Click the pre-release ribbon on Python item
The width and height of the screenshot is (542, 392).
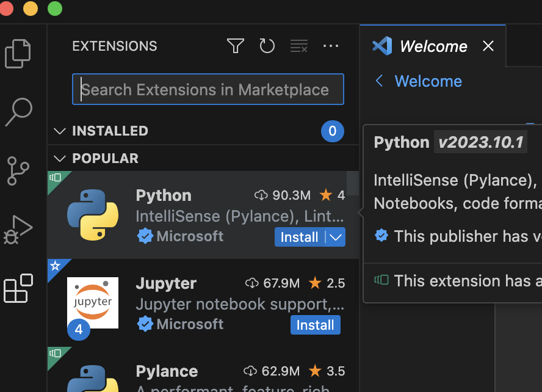pos(56,179)
